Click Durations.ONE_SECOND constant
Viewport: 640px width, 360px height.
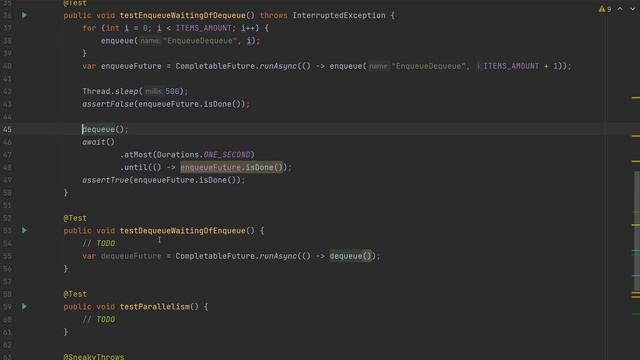pos(204,155)
